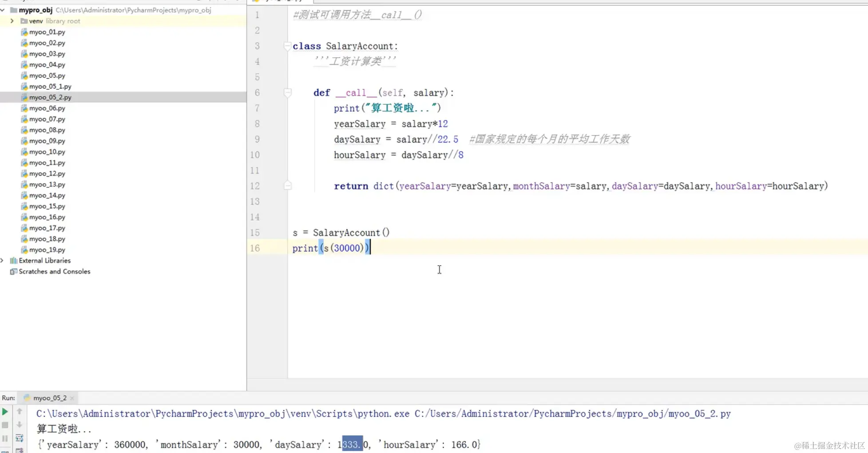Image resolution: width=868 pixels, height=453 pixels.
Task: Click gutter line number 12
Action: pyautogui.click(x=255, y=186)
